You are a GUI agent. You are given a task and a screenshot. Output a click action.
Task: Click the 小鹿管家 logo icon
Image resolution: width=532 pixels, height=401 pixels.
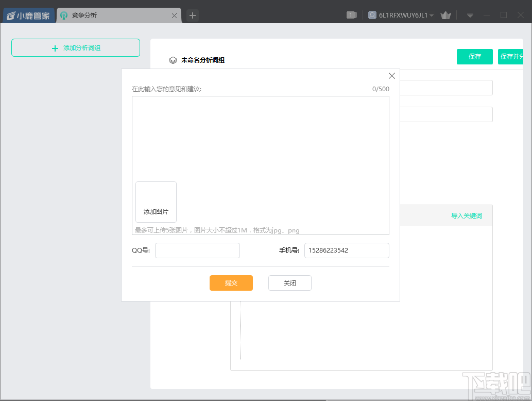(x=10, y=15)
